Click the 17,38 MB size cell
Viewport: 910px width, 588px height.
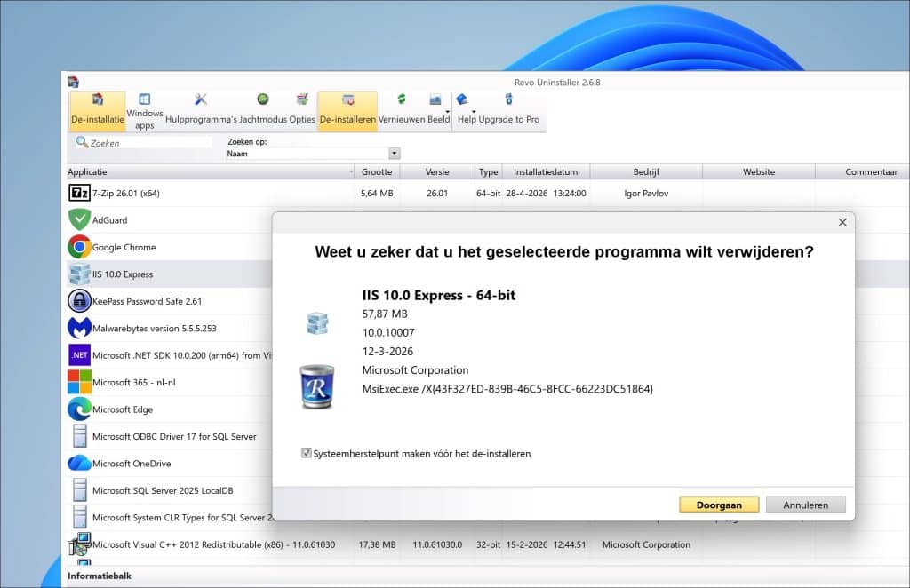point(377,544)
